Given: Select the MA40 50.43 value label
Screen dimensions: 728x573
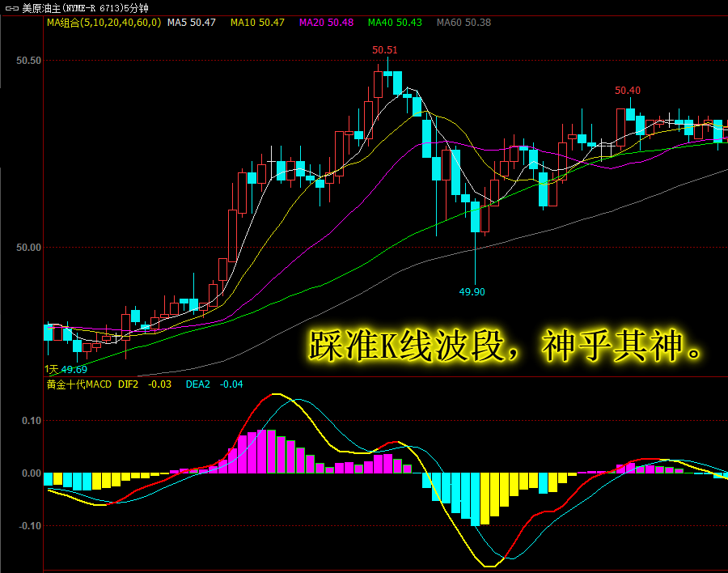Looking at the screenshot, I should 395,23.
